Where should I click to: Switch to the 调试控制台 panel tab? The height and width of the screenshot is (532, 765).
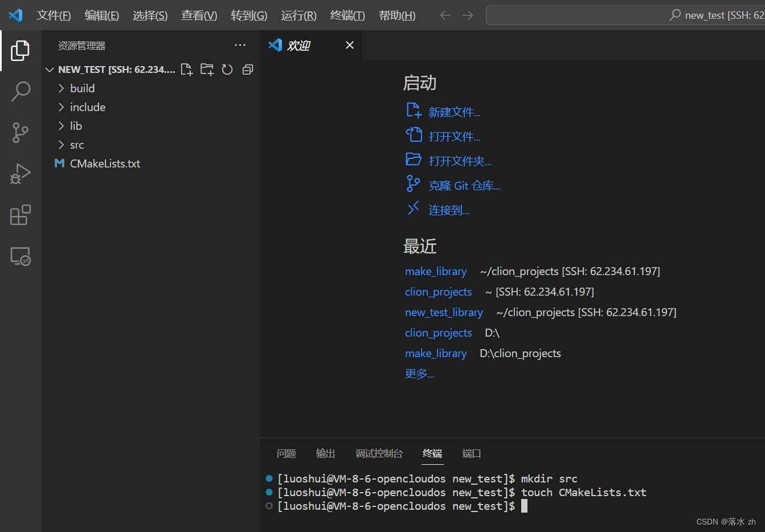point(379,453)
